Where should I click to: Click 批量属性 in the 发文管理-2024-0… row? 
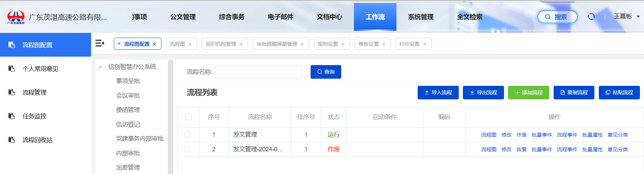coord(592,150)
